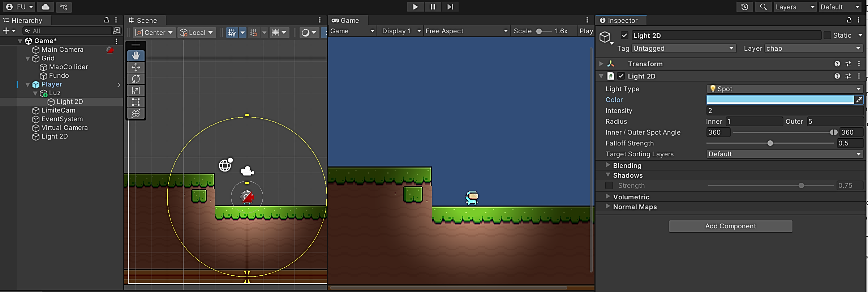Select the Rotate tool

pyautogui.click(x=136, y=79)
